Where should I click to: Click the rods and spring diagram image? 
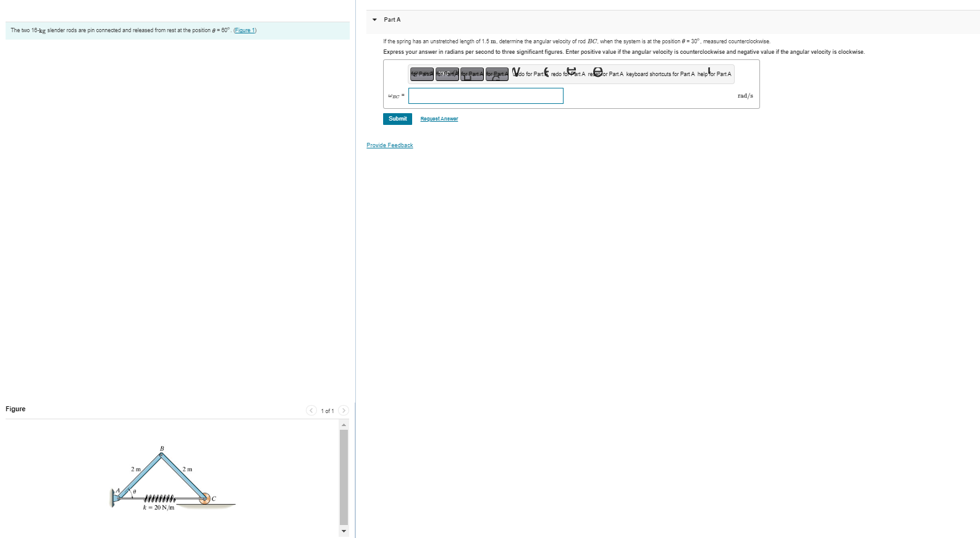point(173,478)
